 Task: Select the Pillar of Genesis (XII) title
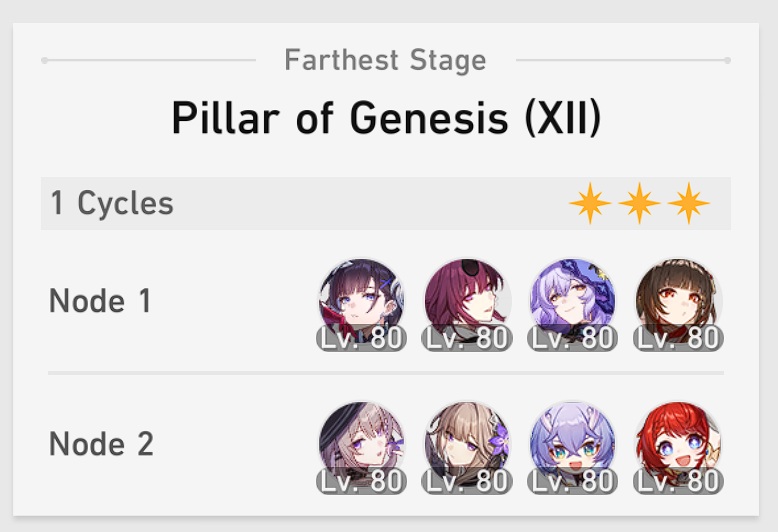coord(386,118)
